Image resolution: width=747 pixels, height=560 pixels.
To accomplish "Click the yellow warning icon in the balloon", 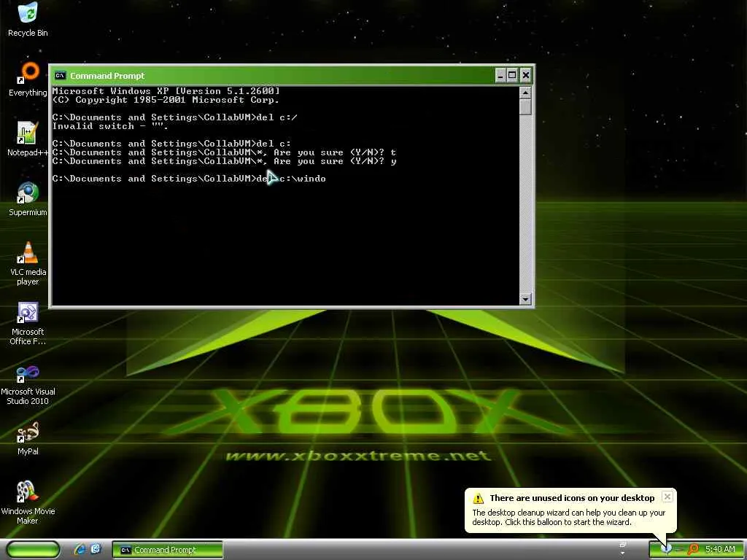I will [478, 499].
